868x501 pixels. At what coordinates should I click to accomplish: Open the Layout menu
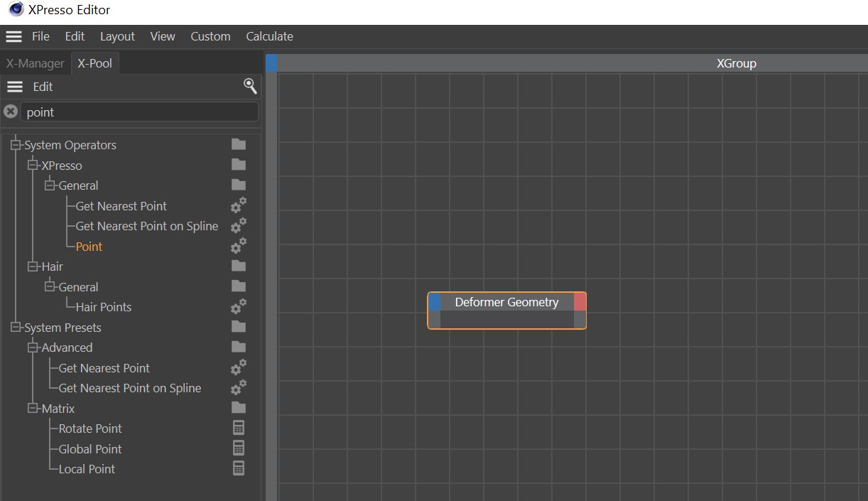click(x=117, y=36)
